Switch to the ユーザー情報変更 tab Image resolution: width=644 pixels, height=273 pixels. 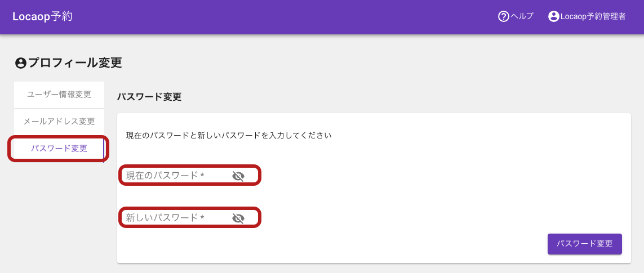pos(59,95)
